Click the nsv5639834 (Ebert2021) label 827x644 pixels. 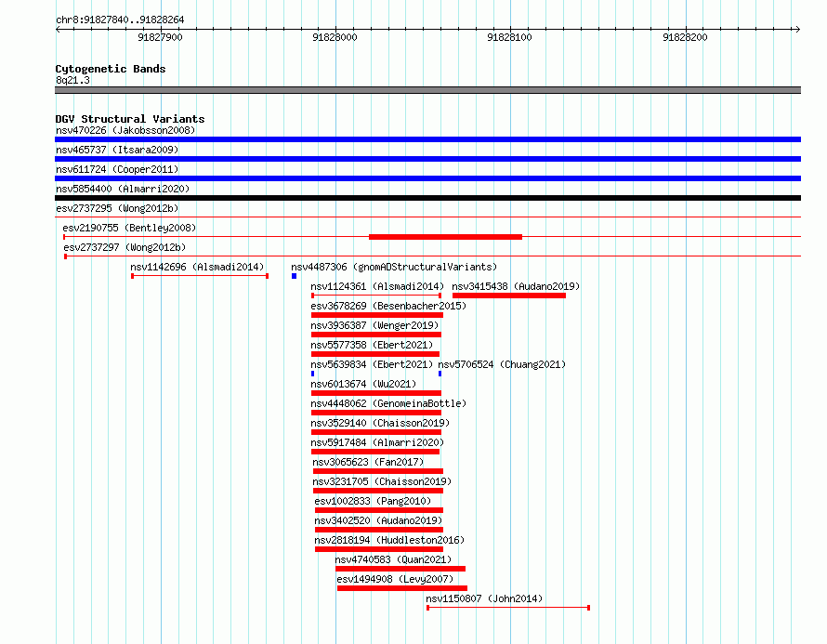pyautogui.click(x=372, y=364)
